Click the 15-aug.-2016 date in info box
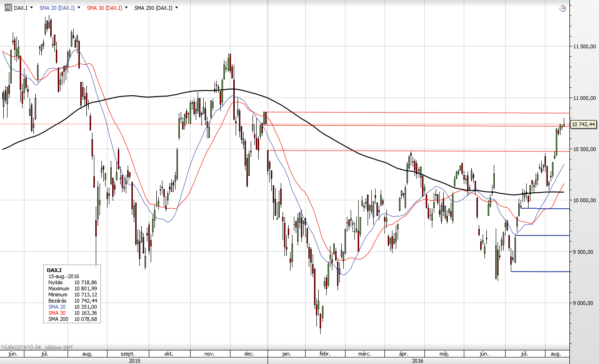599x364 pixels. [x=64, y=276]
